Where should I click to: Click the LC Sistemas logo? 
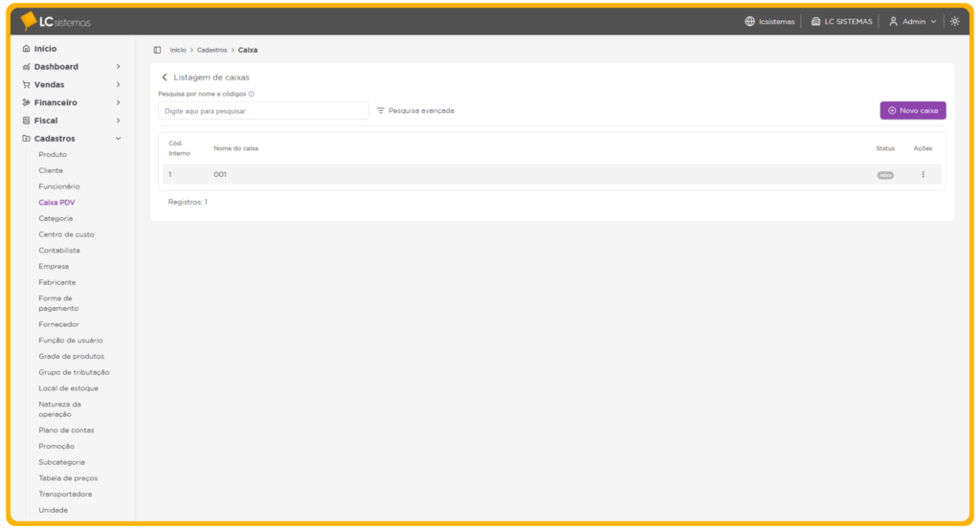coord(56,21)
